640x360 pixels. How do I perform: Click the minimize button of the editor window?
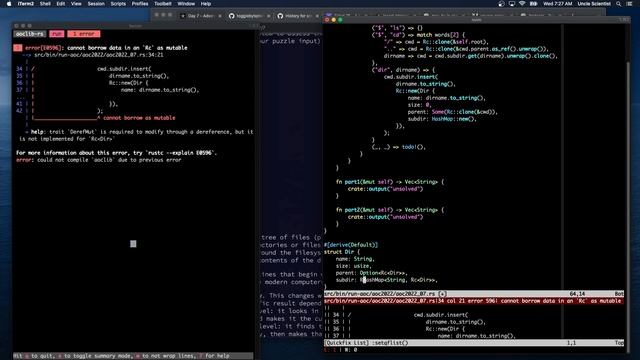[x=334, y=20]
